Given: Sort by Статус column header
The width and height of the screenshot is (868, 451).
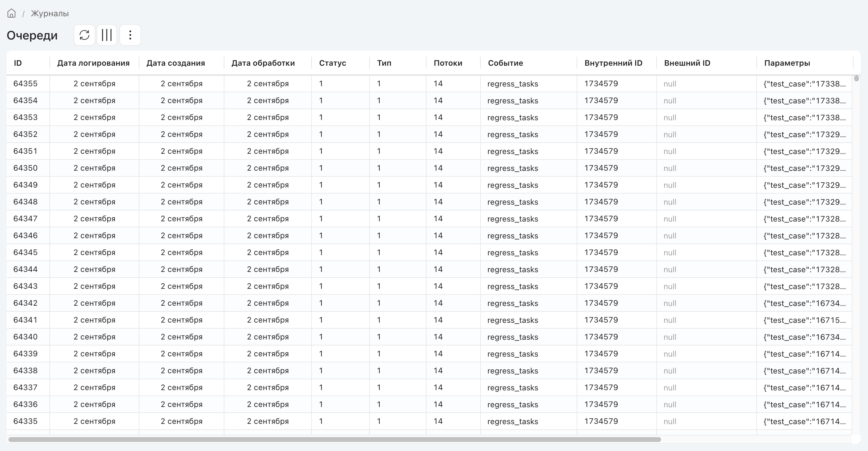Looking at the screenshot, I should [333, 63].
